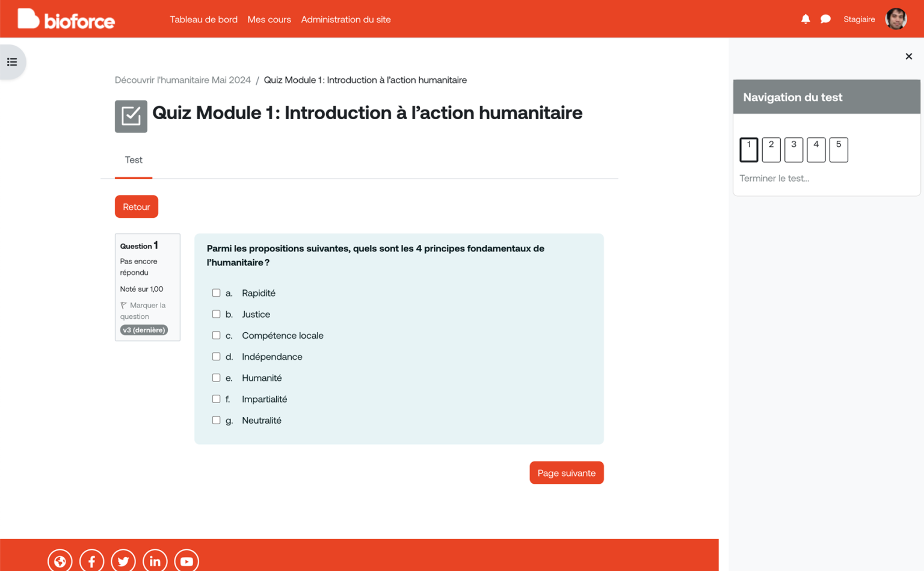This screenshot has height=571, width=924.
Task: Select the Indépendance checkbox
Action: pos(217,356)
